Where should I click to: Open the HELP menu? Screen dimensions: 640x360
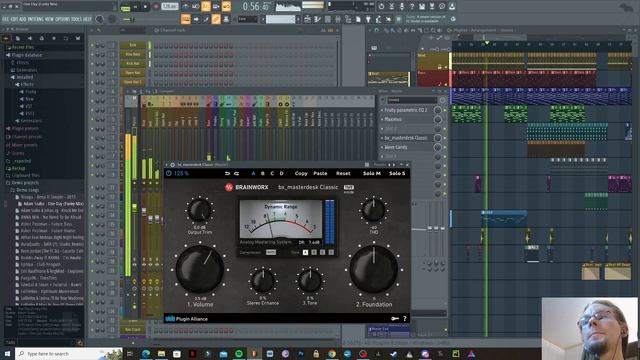click(87, 19)
